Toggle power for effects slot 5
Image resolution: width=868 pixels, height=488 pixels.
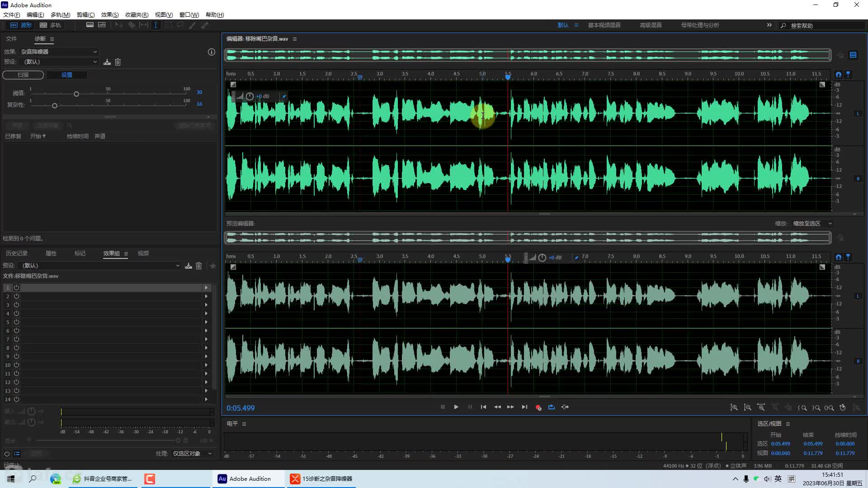16,322
